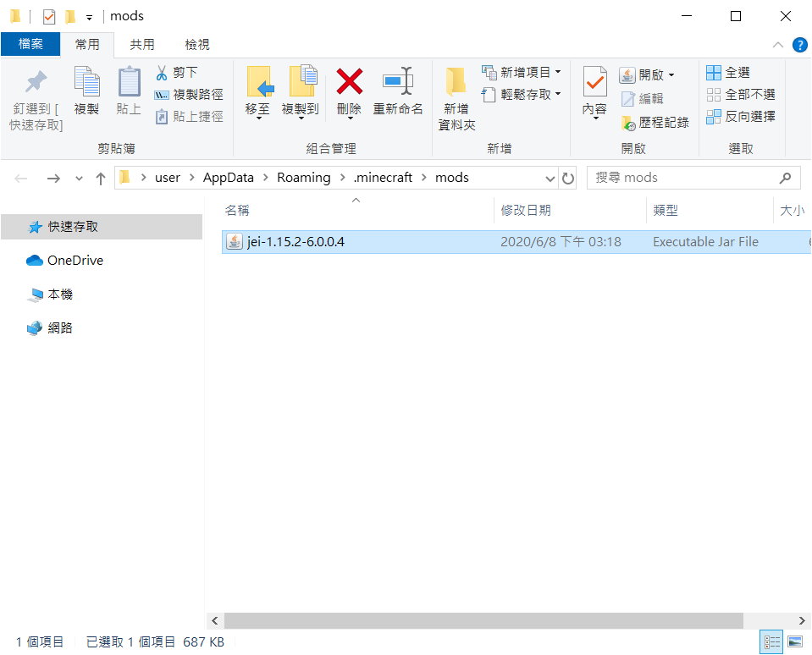Viewport: 812px width, 655px height.
Task: Click .minecraft in the address breadcrumb
Action: click(383, 178)
